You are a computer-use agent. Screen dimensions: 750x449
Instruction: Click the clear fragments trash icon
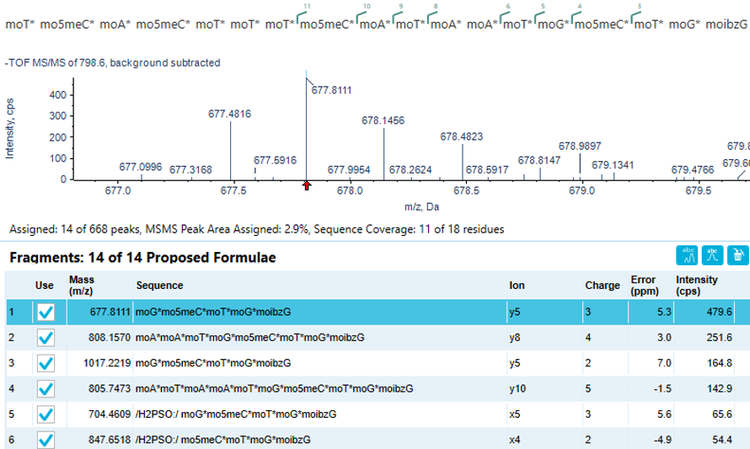(x=737, y=257)
